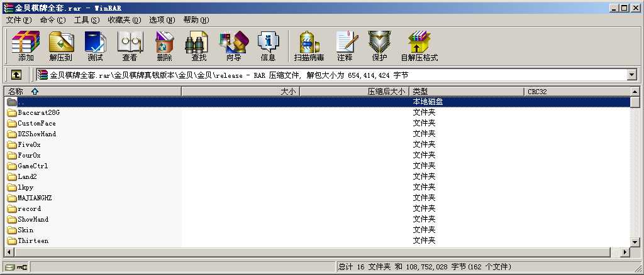
Task: Run the Test (测试) archive tool
Action: click(x=96, y=45)
